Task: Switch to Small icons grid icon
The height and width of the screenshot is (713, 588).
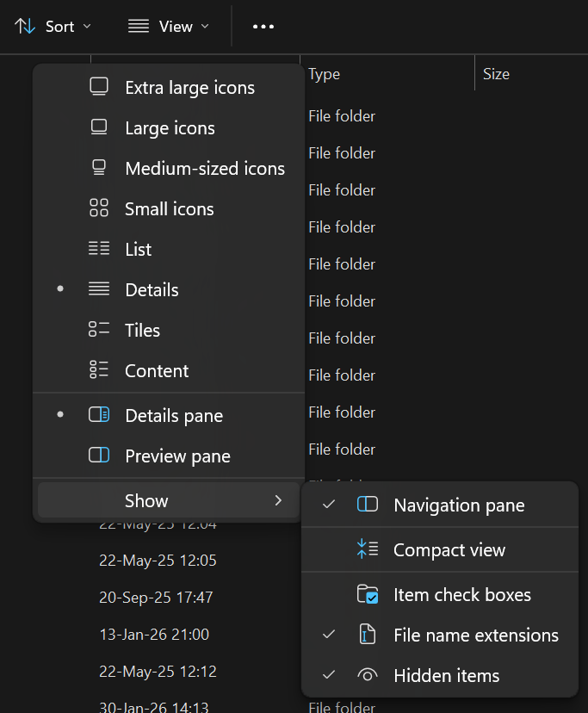Action: pyautogui.click(x=99, y=208)
